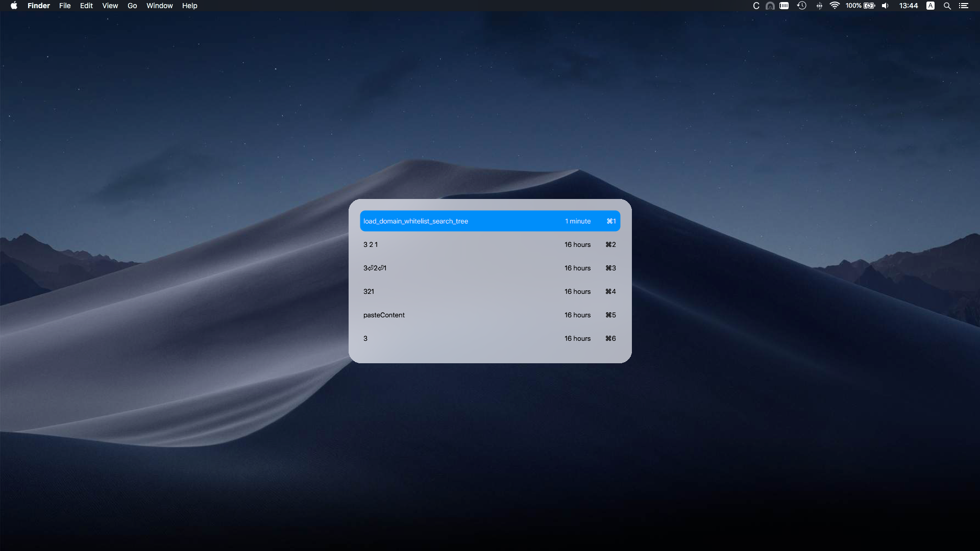The width and height of the screenshot is (980, 551).
Task: Open Notification Center list icon
Action: (x=963, y=6)
